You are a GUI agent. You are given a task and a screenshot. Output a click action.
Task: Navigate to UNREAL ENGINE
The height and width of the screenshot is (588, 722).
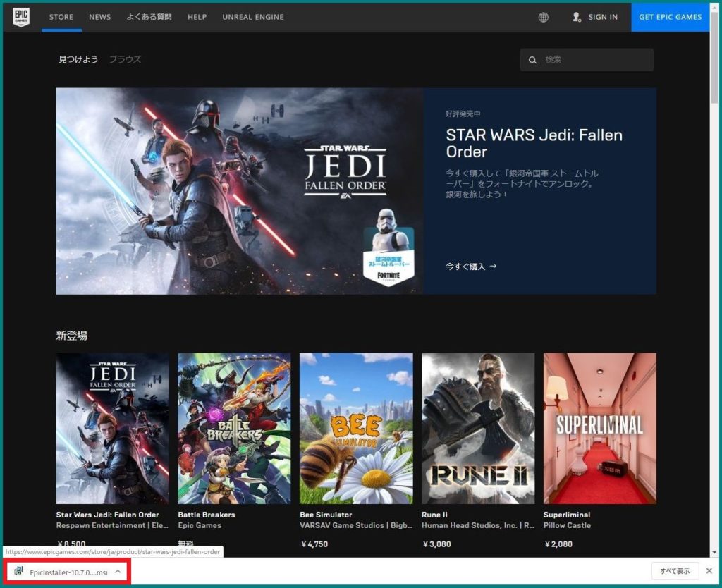point(253,17)
